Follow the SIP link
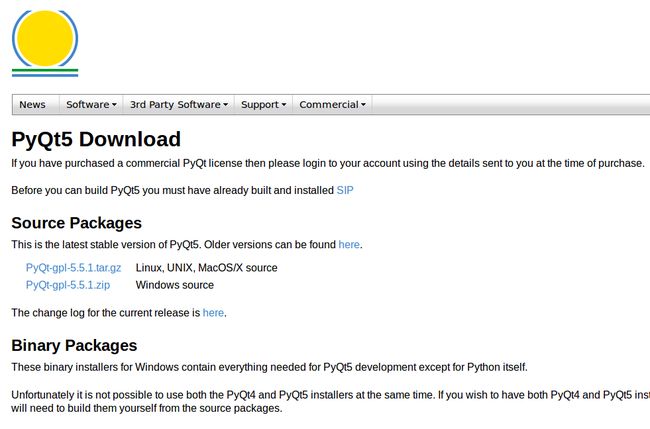The height and width of the screenshot is (429, 650). pyautogui.click(x=345, y=190)
